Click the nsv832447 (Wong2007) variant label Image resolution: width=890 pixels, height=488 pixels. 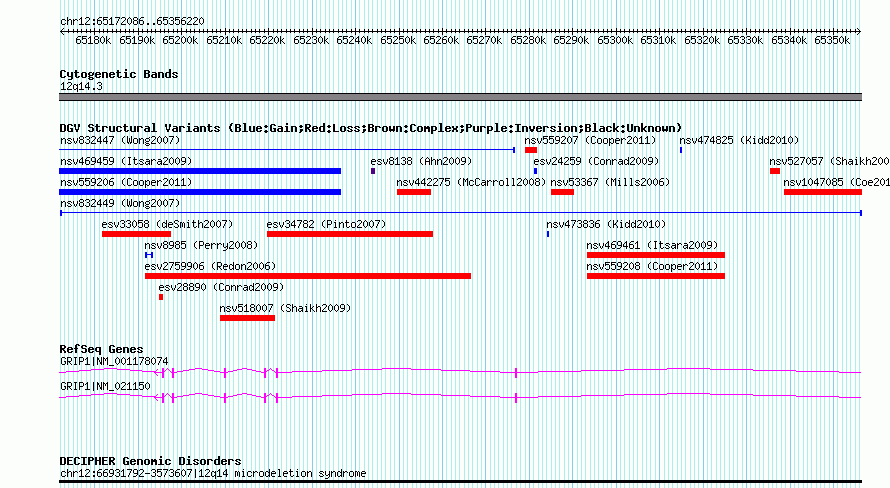120,140
